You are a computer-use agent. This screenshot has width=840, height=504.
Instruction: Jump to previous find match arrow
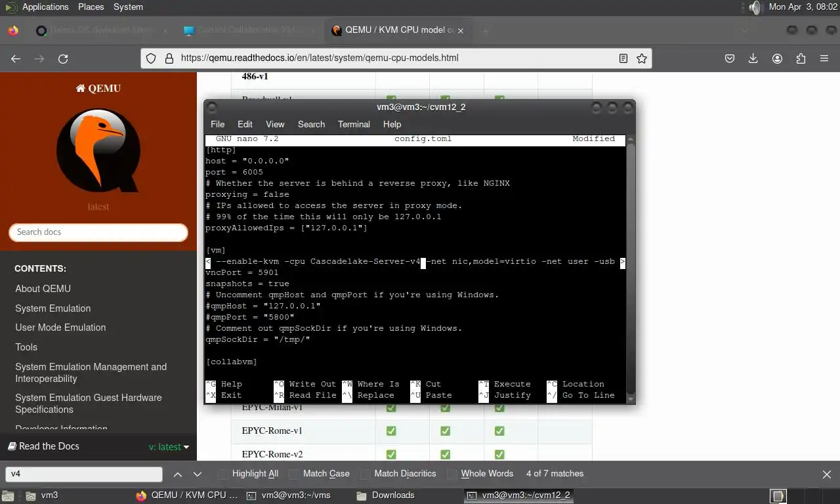[x=178, y=474]
